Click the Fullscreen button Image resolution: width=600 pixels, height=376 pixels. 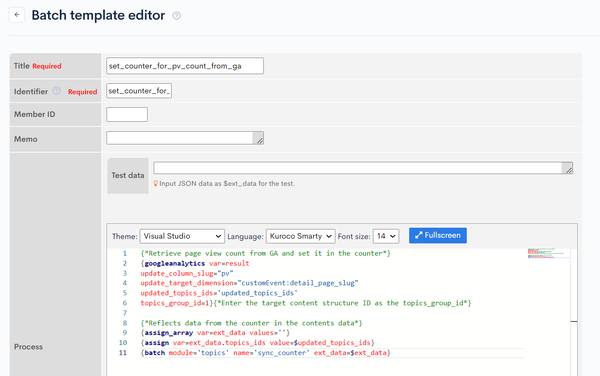[x=438, y=236]
